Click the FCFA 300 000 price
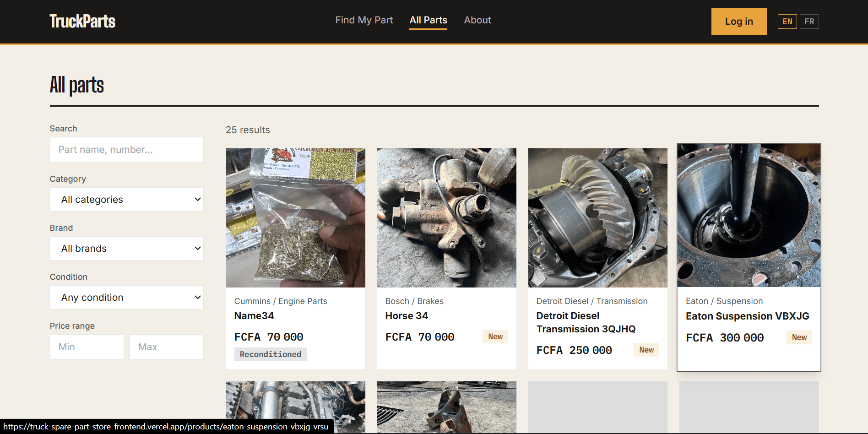The image size is (868, 434). (725, 338)
